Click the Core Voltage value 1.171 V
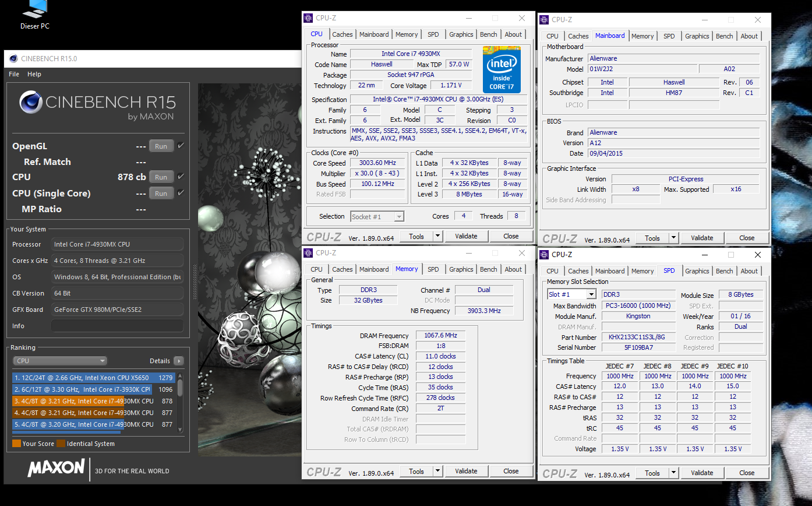812x506 pixels. 452,86
